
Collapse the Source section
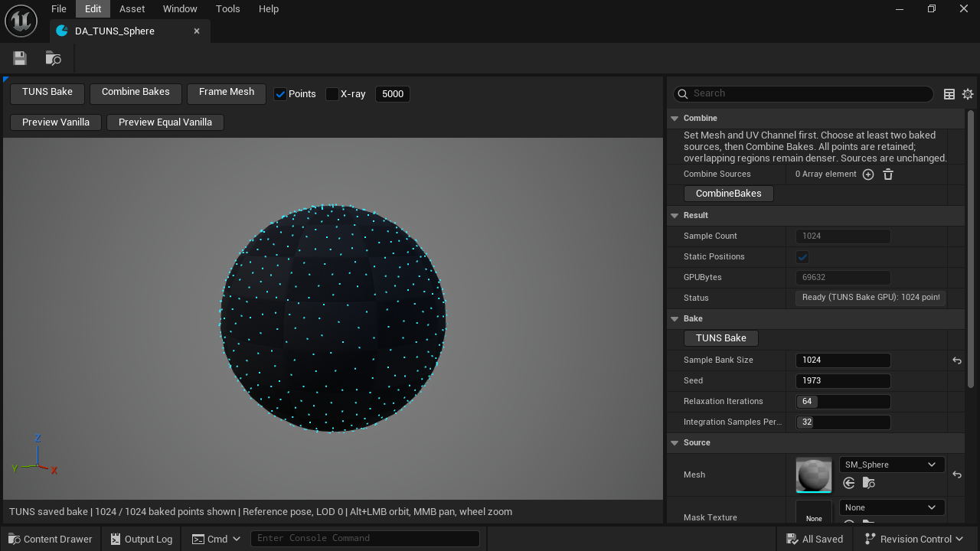click(x=675, y=443)
